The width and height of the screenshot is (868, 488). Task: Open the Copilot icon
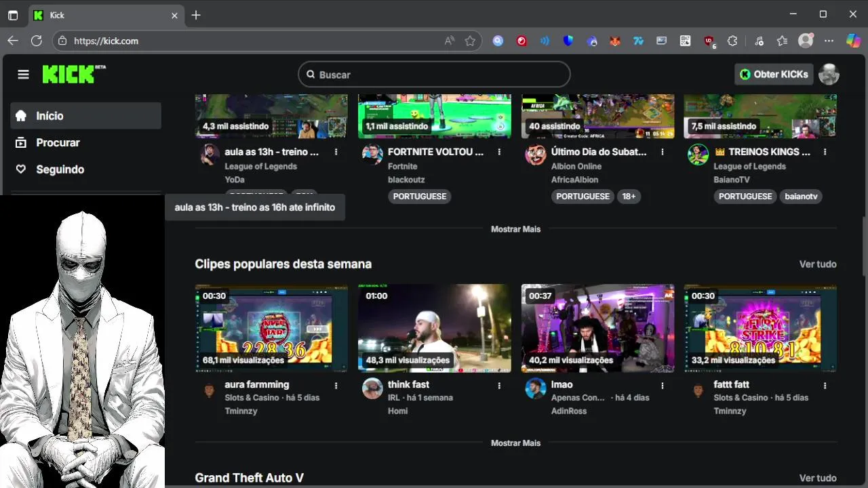(x=853, y=41)
